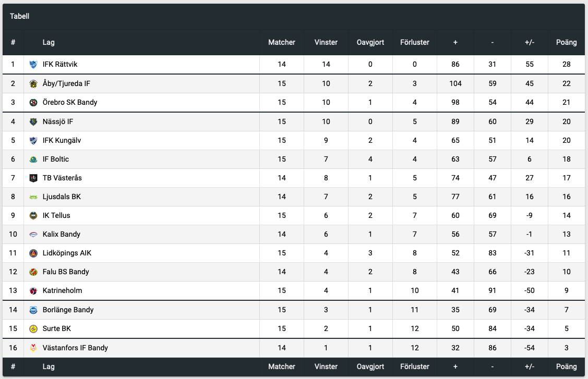Select the Kalix Bandy team name
The width and height of the screenshot is (588, 379).
62,234
